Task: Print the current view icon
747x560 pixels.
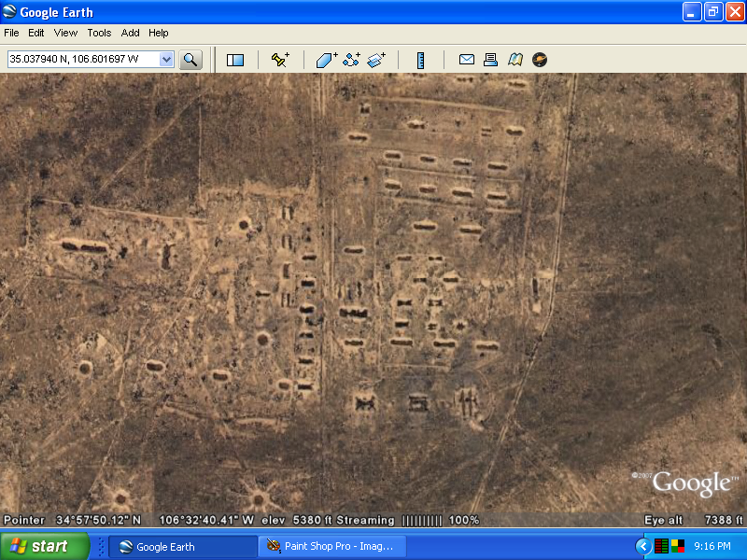Action: [x=491, y=60]
